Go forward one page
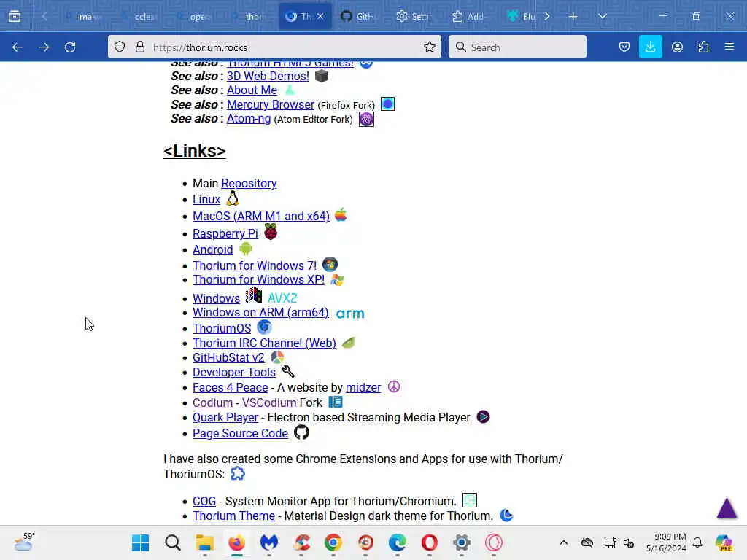The width and height of the screenshot is (747, 560). coord(44,47)
